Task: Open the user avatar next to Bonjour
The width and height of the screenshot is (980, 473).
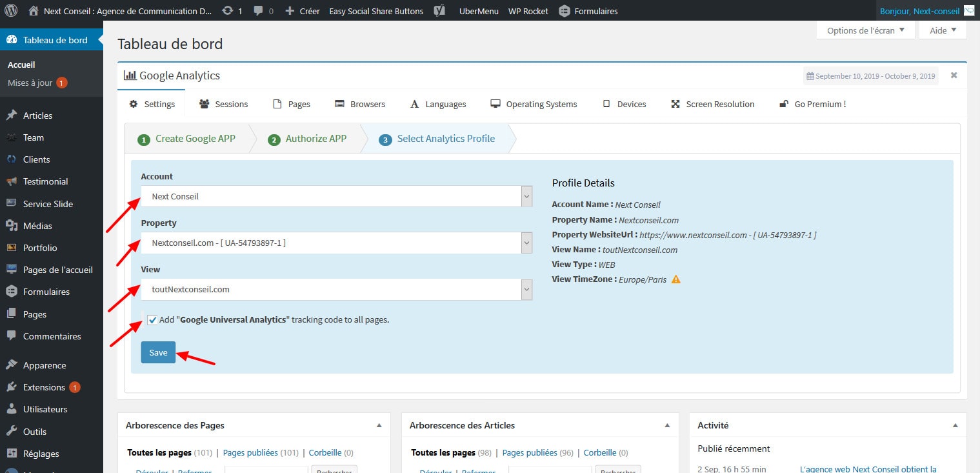Action: (969, 10)
